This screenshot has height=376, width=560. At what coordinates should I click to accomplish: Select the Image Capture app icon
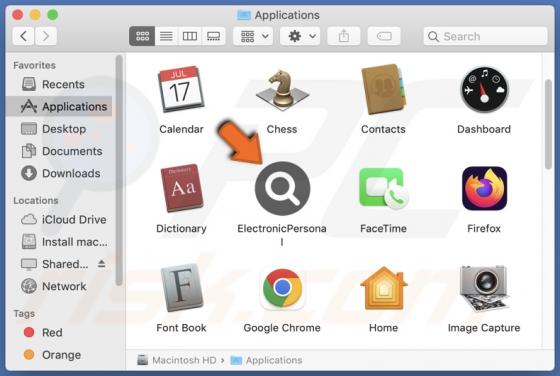click(484, 289)
